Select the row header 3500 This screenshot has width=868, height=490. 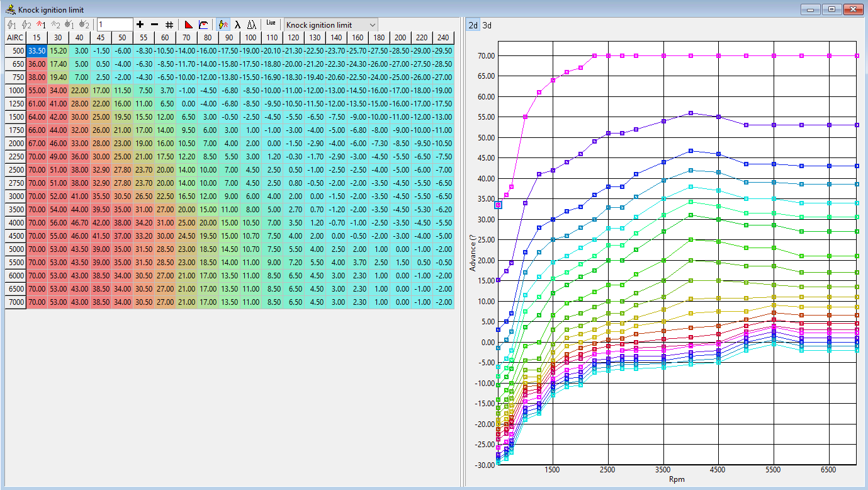tap(15, 209)
